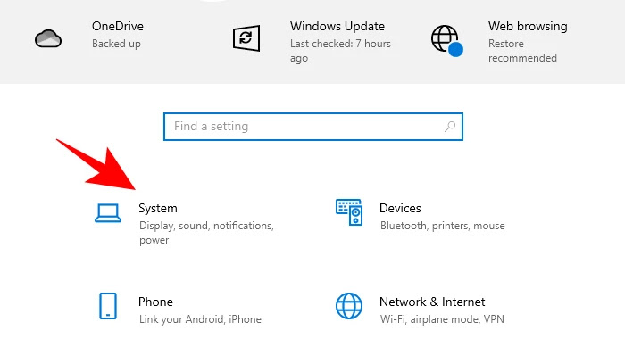Image resolution: width=625 pixels, height=364 pixels.
Task: Click the 'Restore recommended' text
Action: point(522,51)
